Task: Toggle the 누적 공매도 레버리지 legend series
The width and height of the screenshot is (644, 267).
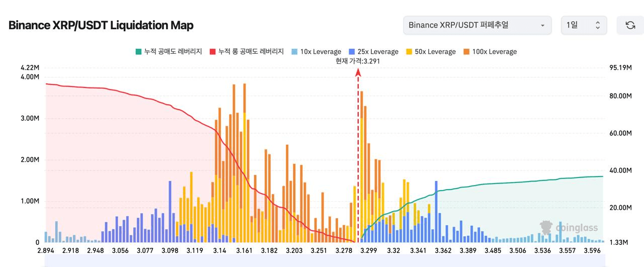Action: (x=169, y=52)
